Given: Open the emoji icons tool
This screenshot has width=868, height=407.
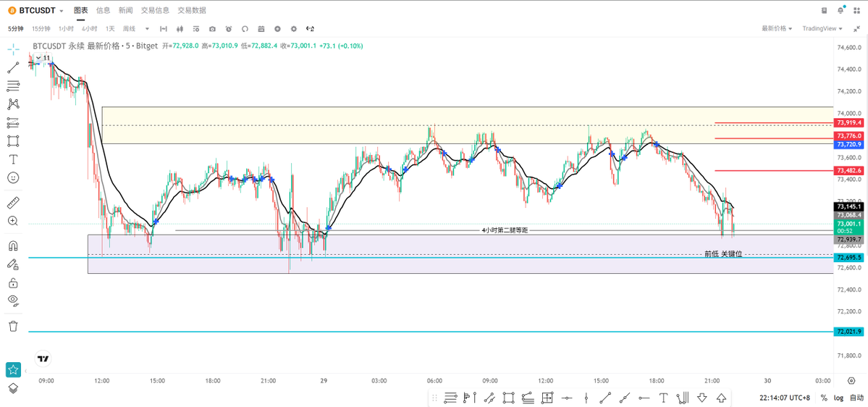Looking at the screenshot, I should 13,177.
